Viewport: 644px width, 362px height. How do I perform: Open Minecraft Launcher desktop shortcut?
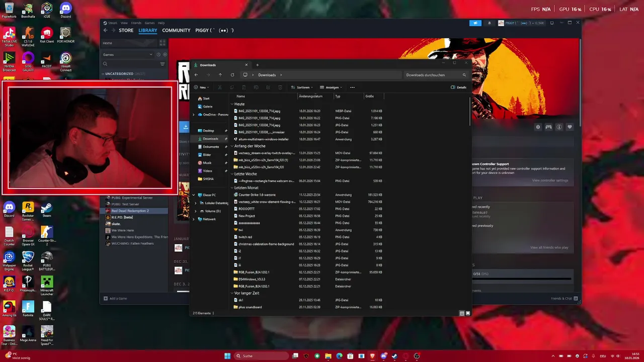47,286
